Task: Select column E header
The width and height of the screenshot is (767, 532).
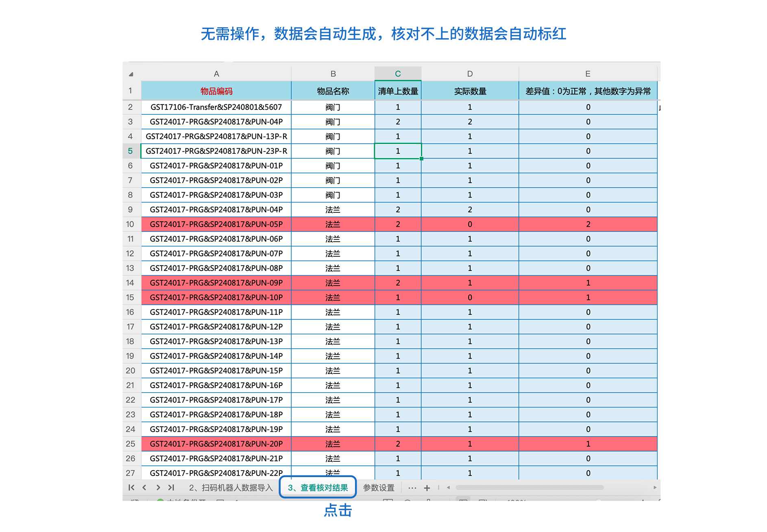Action: coord(588,74)
